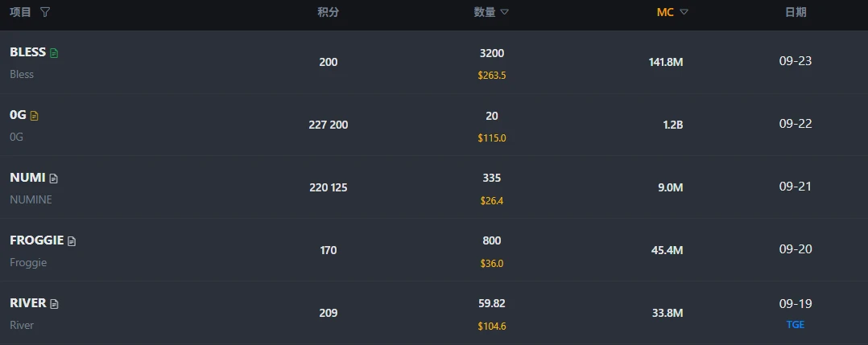This screenshot has height=345, width=868.
Task: Open the document icon next to BLESS
Action: tap(55, 53)
